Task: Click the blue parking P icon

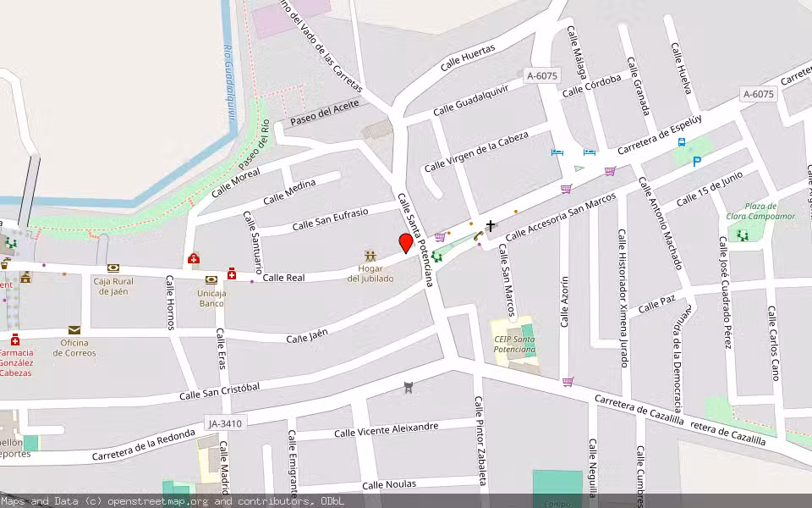Action: 696,162
